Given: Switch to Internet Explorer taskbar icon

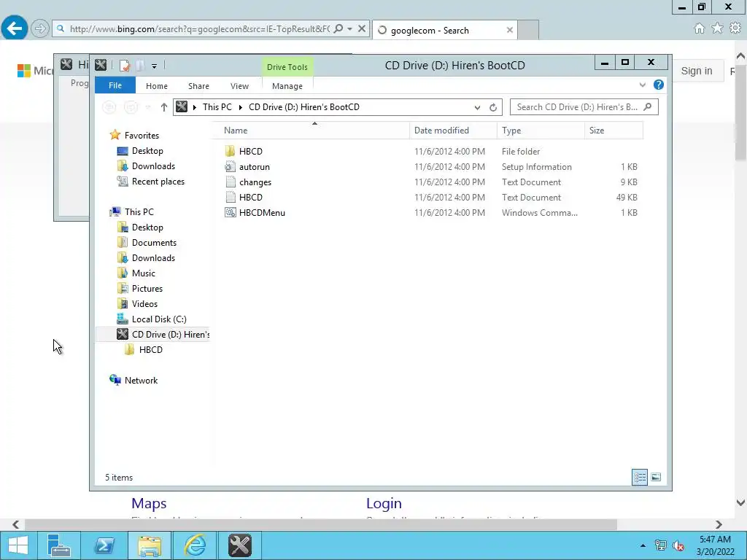Looking at the screenshot, I should click(195, 545).
